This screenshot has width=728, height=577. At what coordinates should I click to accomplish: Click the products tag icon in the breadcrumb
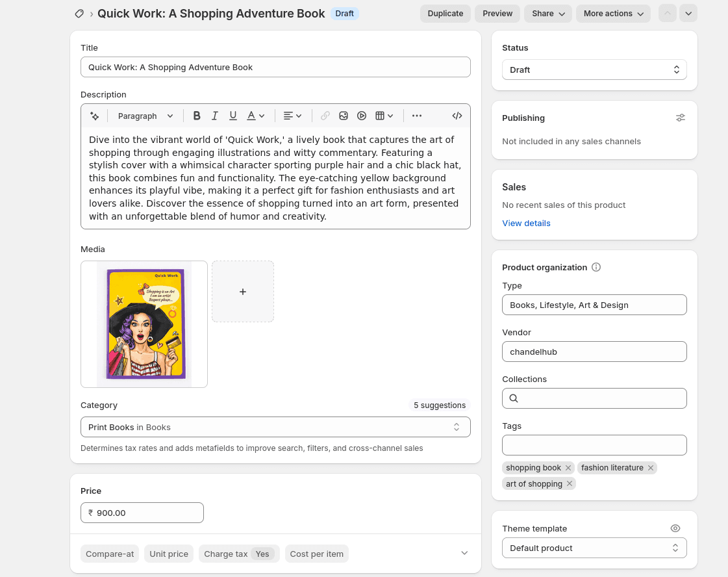pyautogui.click(x=79, y=14)
